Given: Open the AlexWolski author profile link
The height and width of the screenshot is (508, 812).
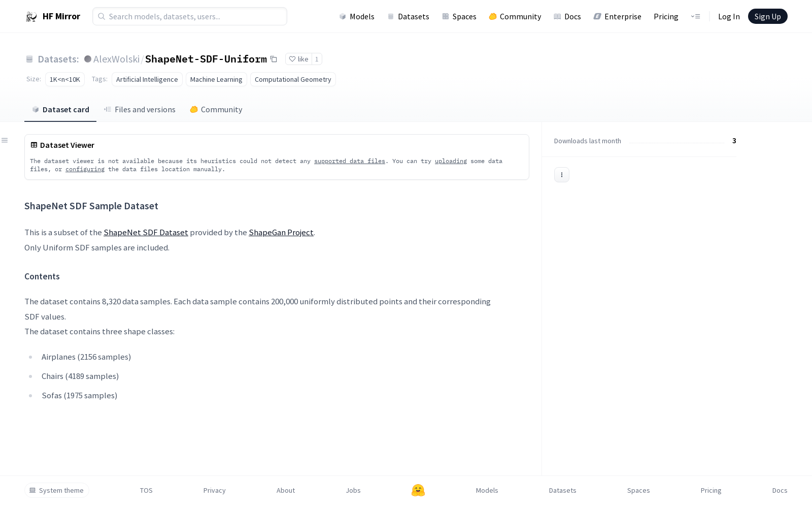Looking at the screenshot, I should point(116,59).
